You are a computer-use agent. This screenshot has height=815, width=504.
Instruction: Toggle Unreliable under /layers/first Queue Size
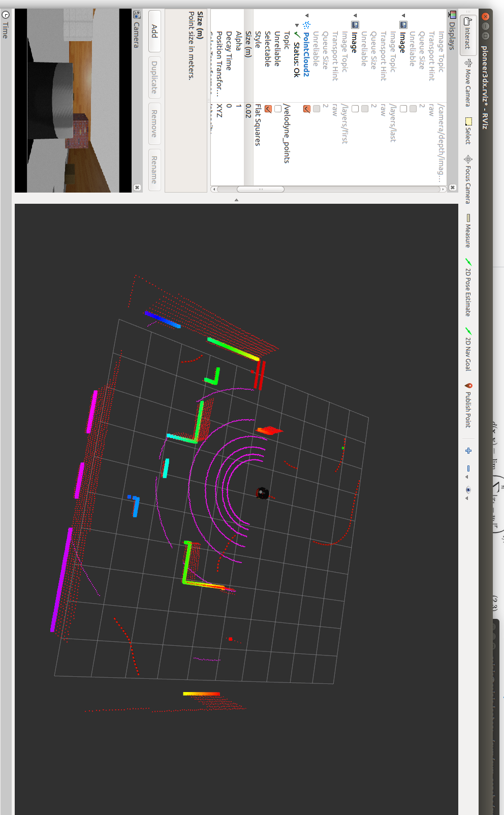pos(316,109)
